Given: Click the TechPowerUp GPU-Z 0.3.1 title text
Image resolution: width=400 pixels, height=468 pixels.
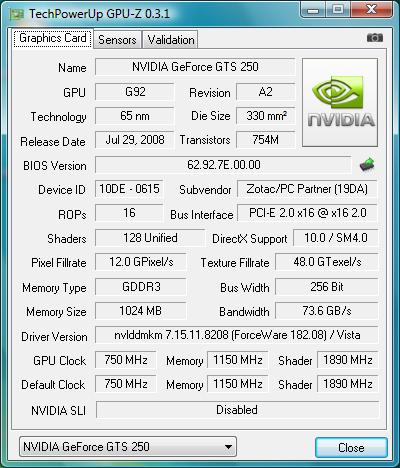Looking at the screenshot, I should pyautogui.click(x=99, y=14).
